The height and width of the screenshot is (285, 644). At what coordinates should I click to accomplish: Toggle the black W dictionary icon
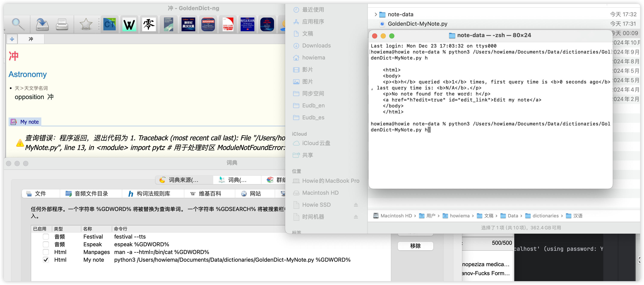(129, 24)
